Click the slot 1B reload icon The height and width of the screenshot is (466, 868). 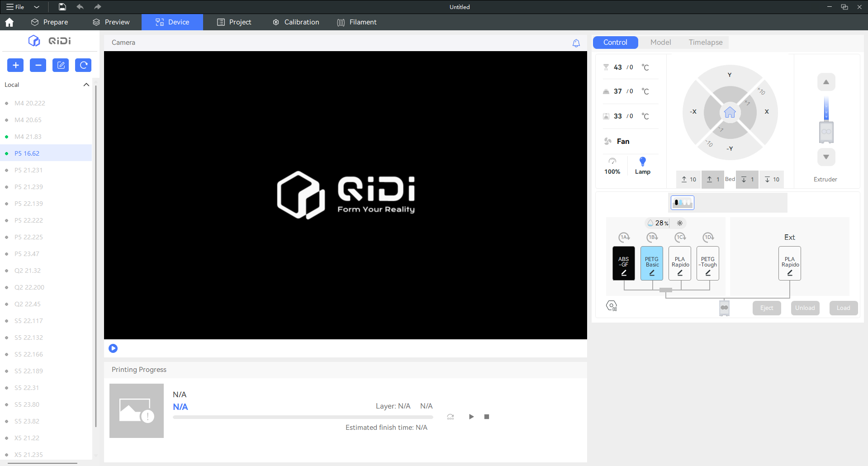[x=652, y=237]
